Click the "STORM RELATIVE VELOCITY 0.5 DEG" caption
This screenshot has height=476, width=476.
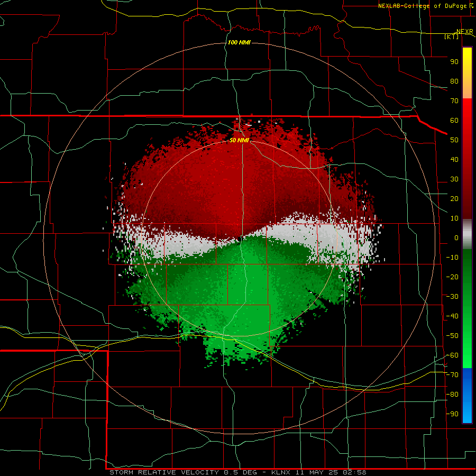pos(183,472)
